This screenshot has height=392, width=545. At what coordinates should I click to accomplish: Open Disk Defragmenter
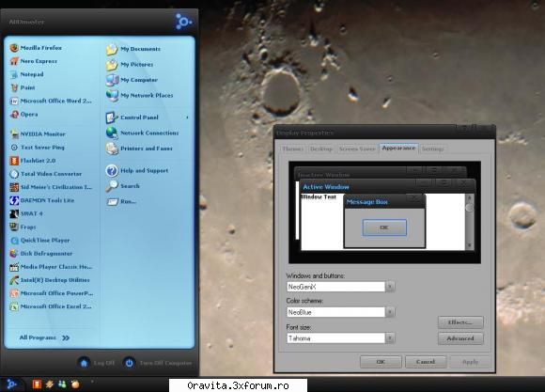point(41,253)
